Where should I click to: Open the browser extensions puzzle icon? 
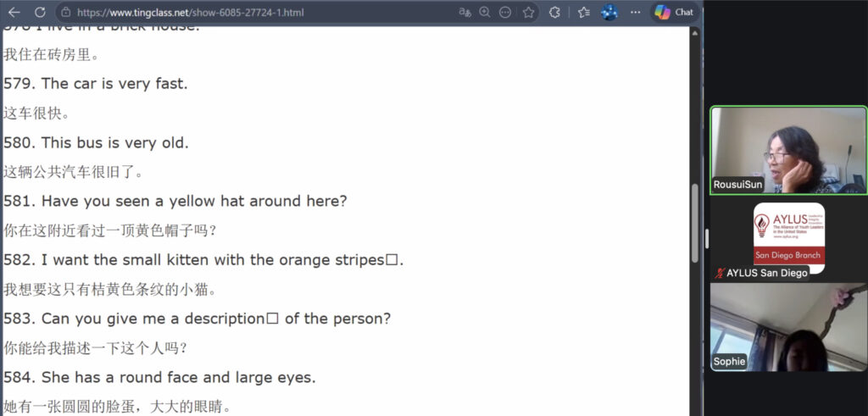point(555,12)
